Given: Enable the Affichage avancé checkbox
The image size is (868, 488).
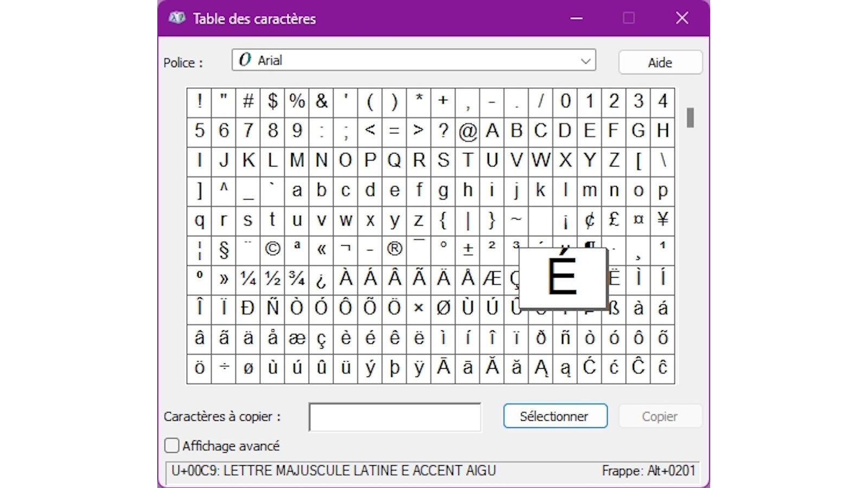Looking at the screenshot, I should tap(171, 446).
